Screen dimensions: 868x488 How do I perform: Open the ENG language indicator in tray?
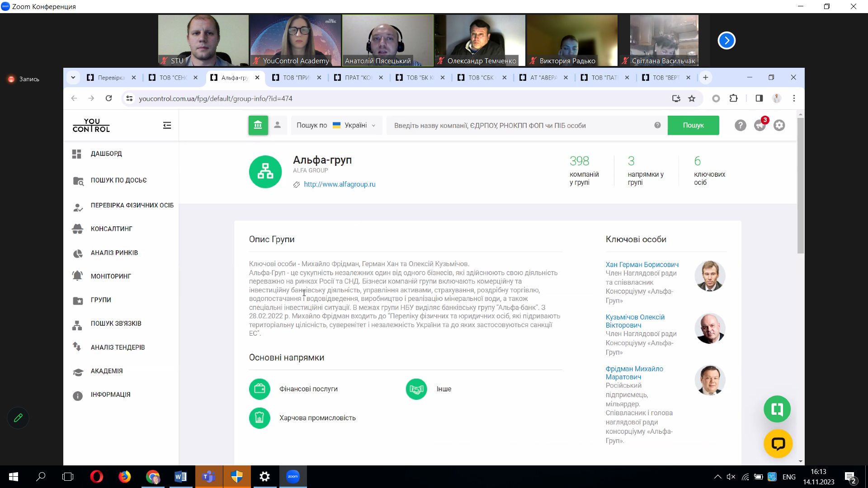pyautogui.click(x=789, y=477)
